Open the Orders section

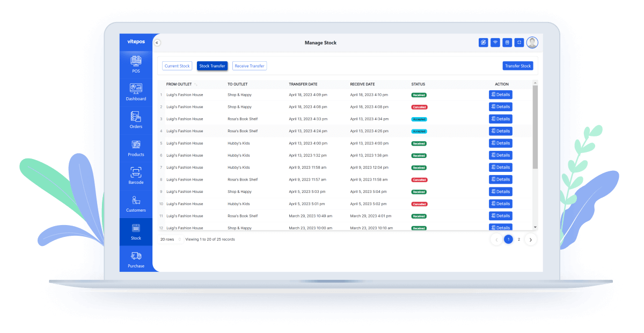(136, 120)
